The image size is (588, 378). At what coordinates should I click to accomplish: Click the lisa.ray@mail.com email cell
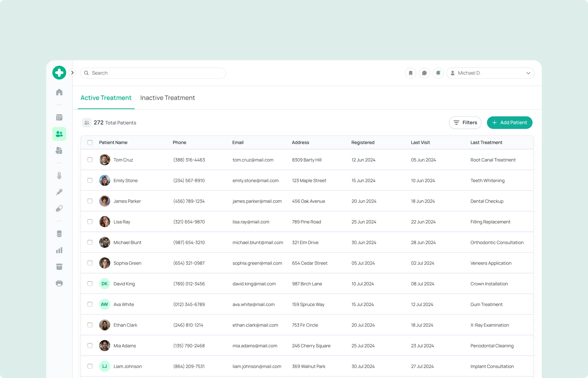[251, 222]
